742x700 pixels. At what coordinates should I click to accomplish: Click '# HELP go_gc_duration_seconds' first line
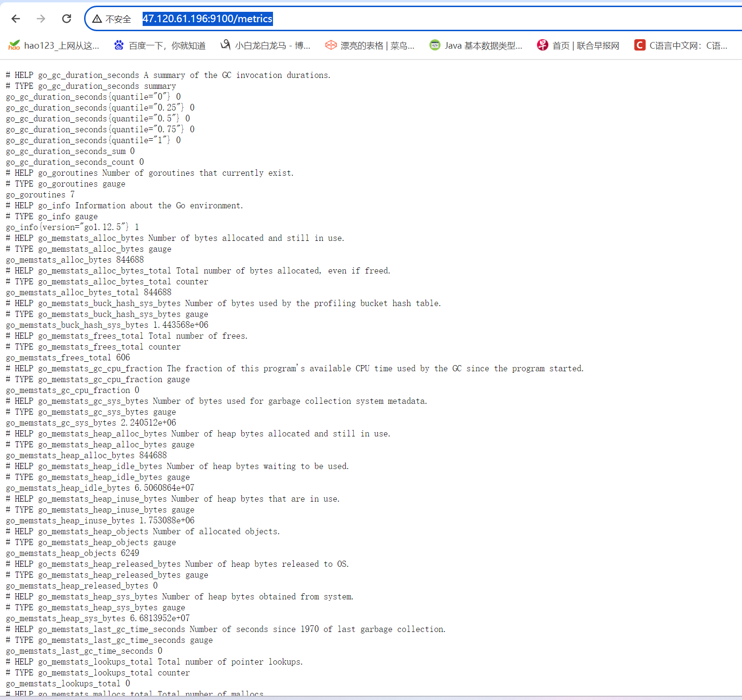(x=168, y=75)
